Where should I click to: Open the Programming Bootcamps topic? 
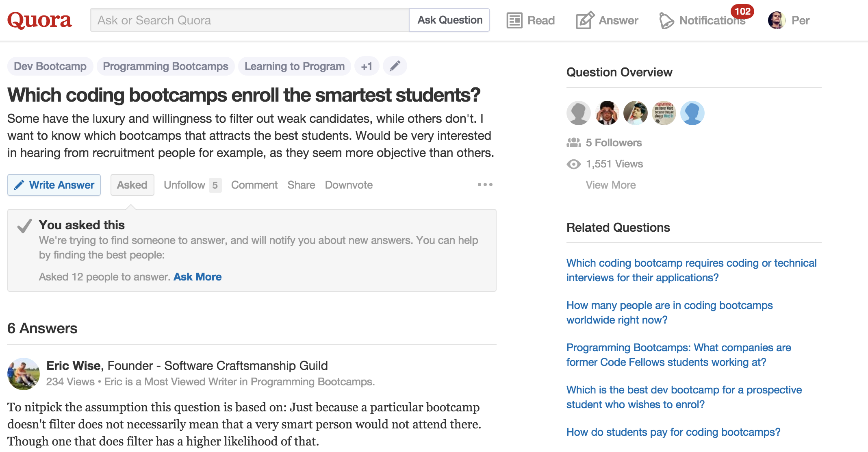pyautogui.click(x=165, y=66)
